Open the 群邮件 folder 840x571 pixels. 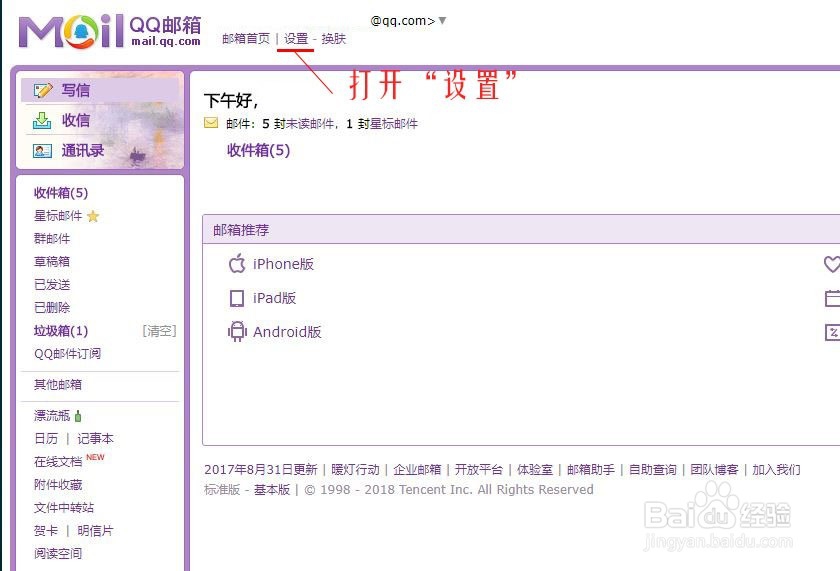(52, 238)
